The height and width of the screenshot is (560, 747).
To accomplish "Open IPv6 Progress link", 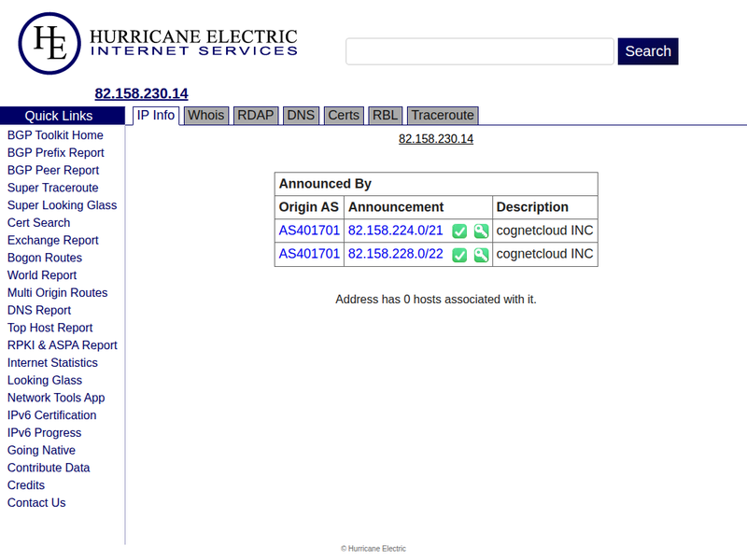I will tap(44, 433).
